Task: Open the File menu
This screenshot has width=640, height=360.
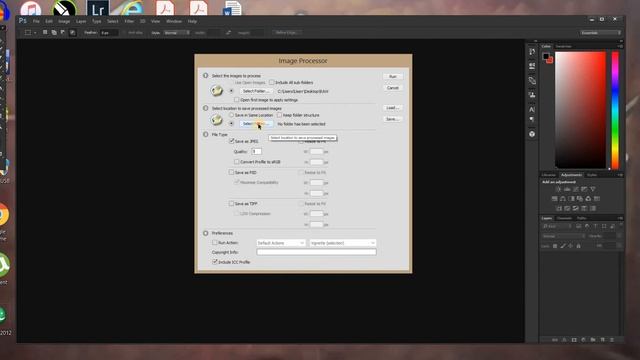Action: coord(36,21)
